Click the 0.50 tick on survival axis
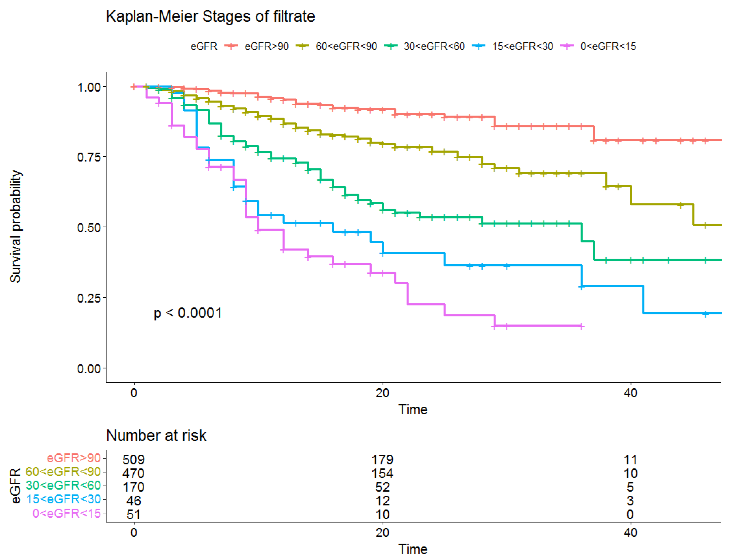The width and height of the screenshot is (732, 560). pyautogui.click(x=89, y=228)
